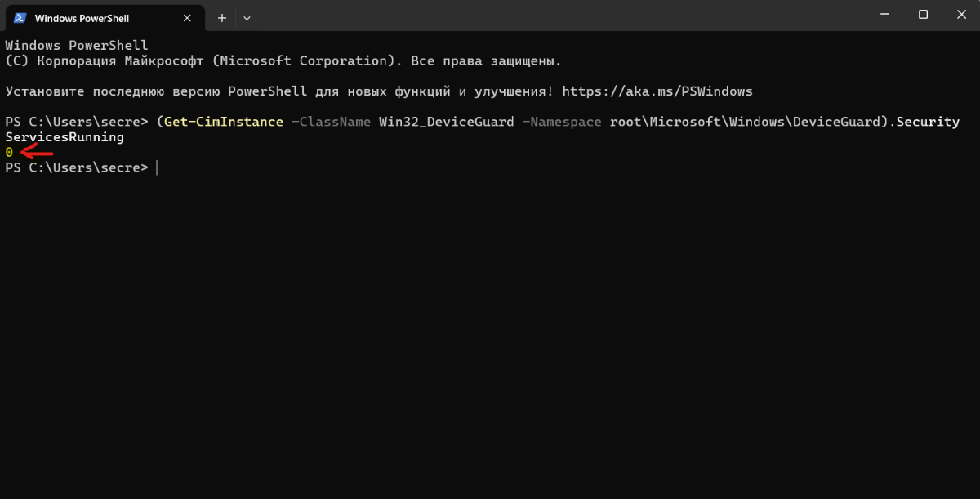Close the terminal window

pos(960,15)
